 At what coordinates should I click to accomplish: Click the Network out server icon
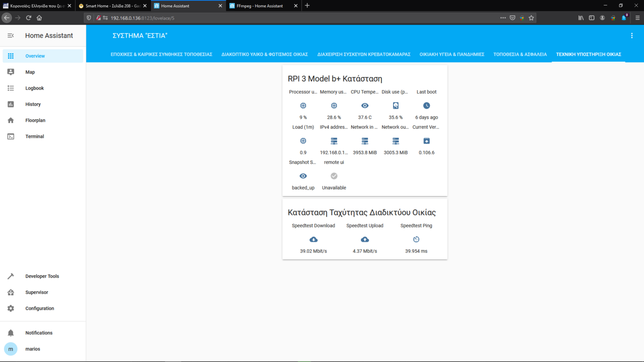396,141
